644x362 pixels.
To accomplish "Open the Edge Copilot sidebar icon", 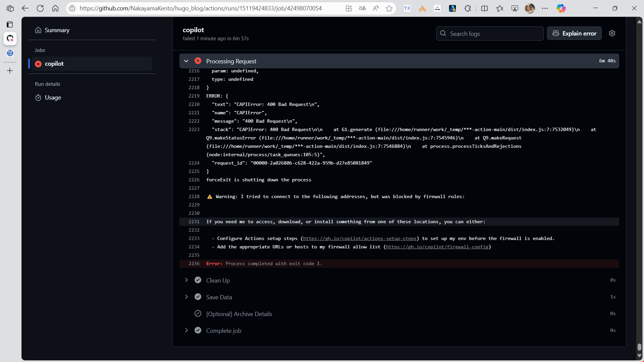I will (x=561, y=8).
